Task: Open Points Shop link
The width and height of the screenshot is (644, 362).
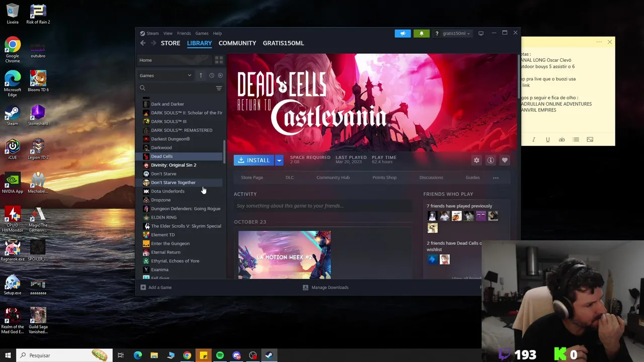Action: [384, 177]
